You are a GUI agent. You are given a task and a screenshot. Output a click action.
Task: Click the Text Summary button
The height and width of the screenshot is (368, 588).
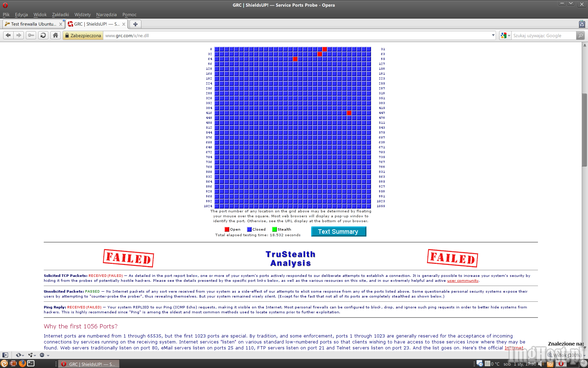click(x=338, y=231)
